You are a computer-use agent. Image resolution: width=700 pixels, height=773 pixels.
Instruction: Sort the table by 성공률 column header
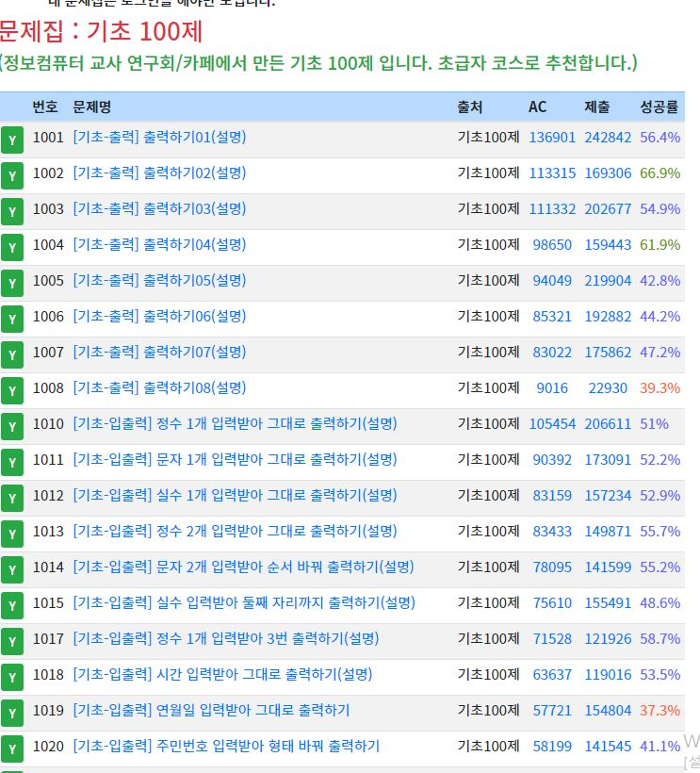659,107
